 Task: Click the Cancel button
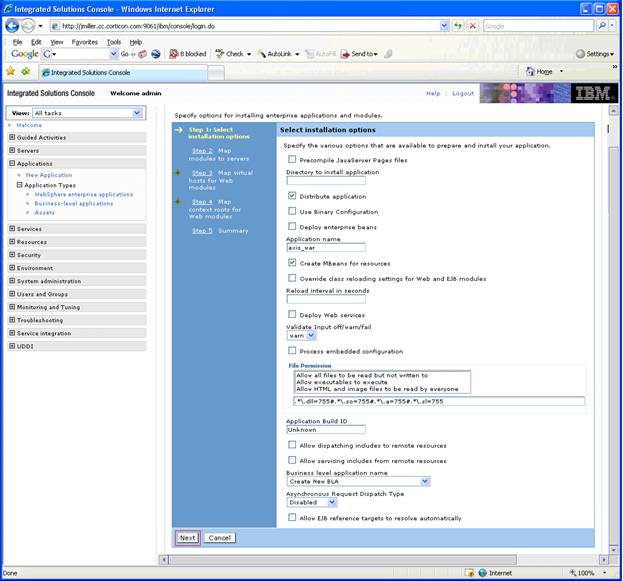[x=220, y=538]
